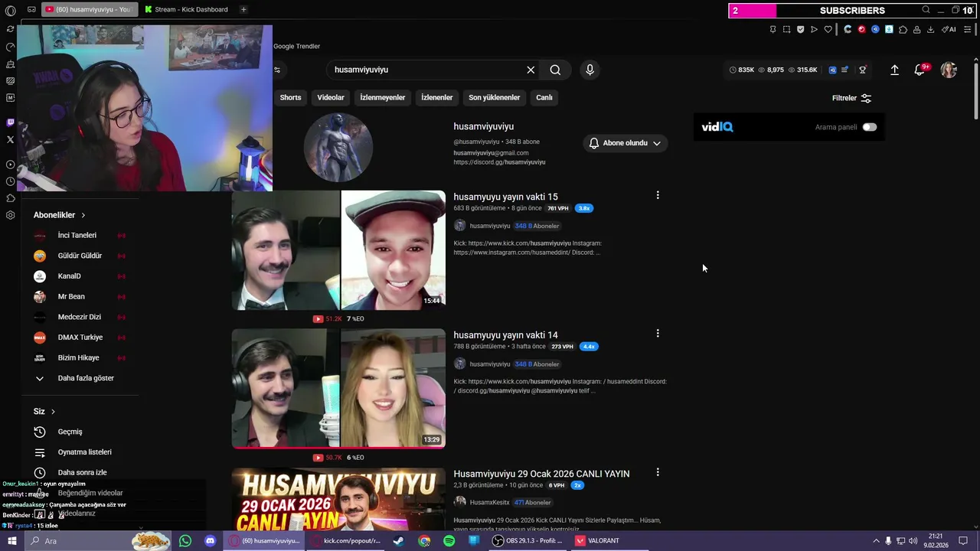The height and width of the screenshot is (551, 980).
Task: Open more options for yayın vakti 14
Action: (x=658, y=334)
